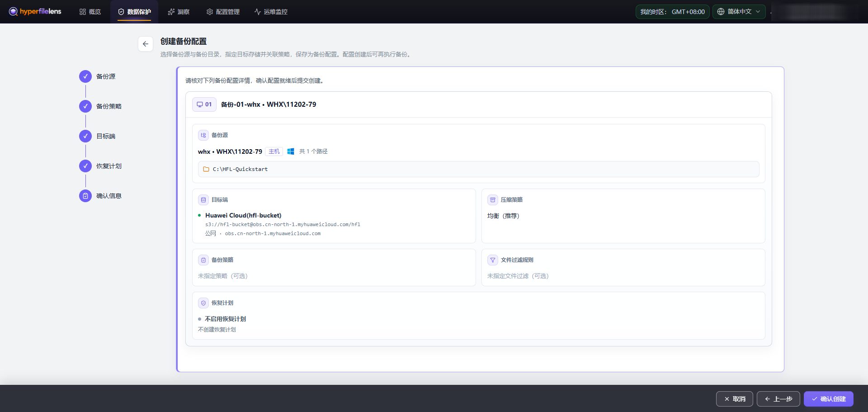Click the 01 monitor badge

tap(204, 104)
